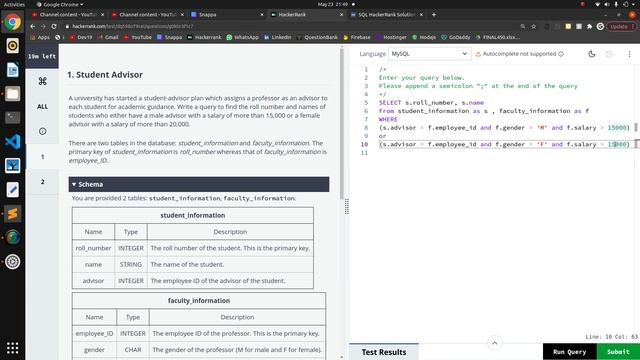Go to question 2 in sidebar
The width and height of the screenshot is (640, 360).
click(x=42, y=182)
